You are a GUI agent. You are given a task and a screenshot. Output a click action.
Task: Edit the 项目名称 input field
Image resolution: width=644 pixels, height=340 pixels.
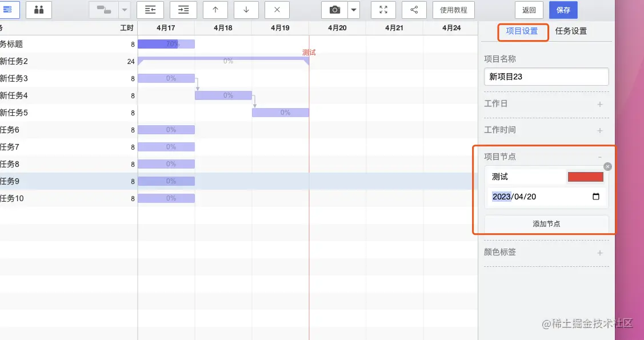coord(546,77)
